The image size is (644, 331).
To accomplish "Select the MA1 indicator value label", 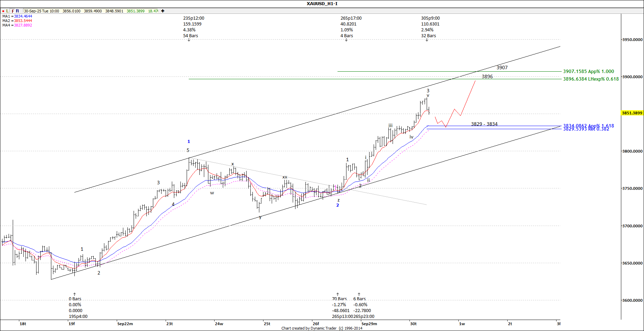I will pyautogui.click(x=17, y=16).
